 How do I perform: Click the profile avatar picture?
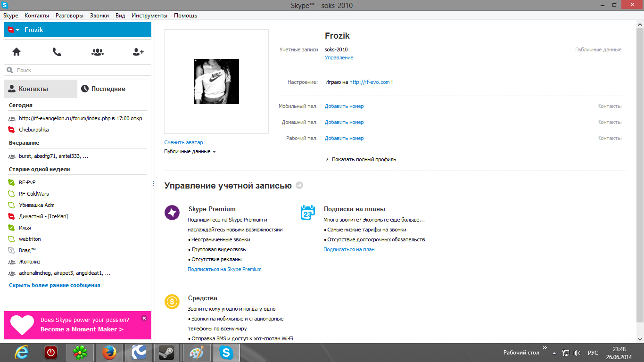216,82
